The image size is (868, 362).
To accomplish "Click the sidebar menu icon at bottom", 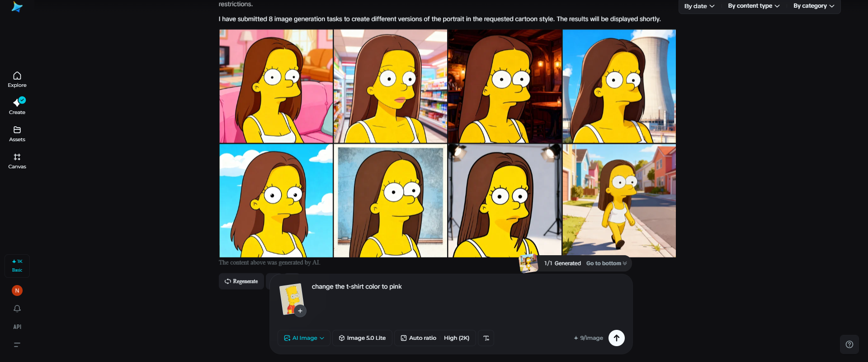I will (17, 345).
